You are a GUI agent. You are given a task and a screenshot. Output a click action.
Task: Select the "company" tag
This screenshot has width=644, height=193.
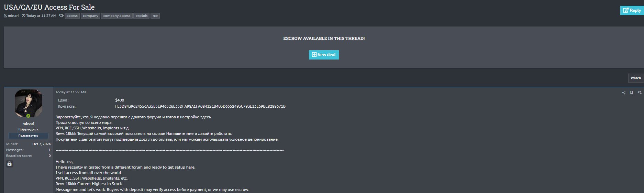(90, 16)
